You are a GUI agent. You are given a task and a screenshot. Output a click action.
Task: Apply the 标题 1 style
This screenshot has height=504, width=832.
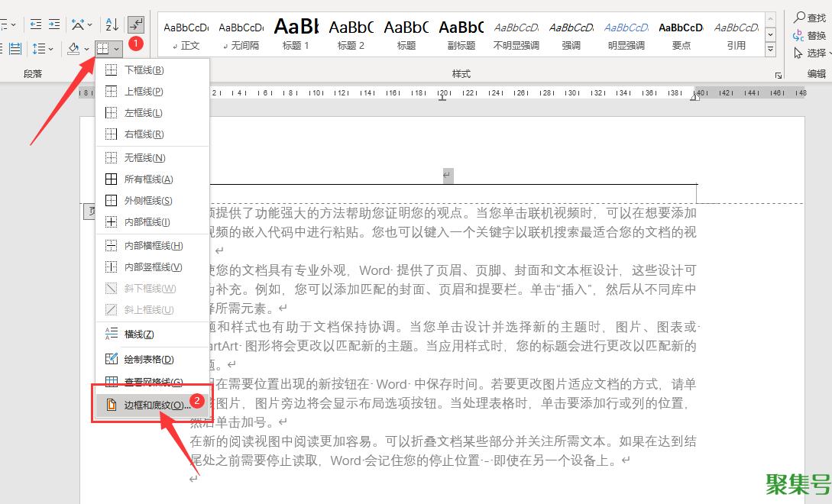[x=296, y=34]
